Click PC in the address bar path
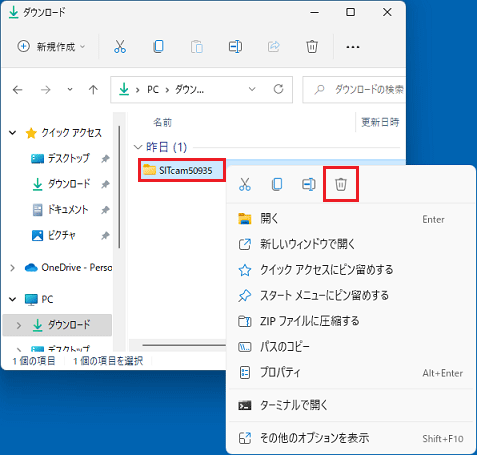 pyautogui.click(x=153, y=90)
